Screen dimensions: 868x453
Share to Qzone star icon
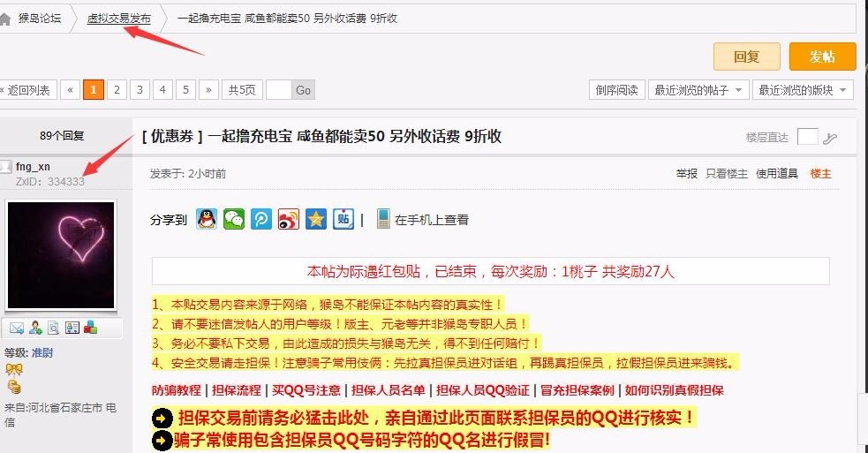(315, 219)
